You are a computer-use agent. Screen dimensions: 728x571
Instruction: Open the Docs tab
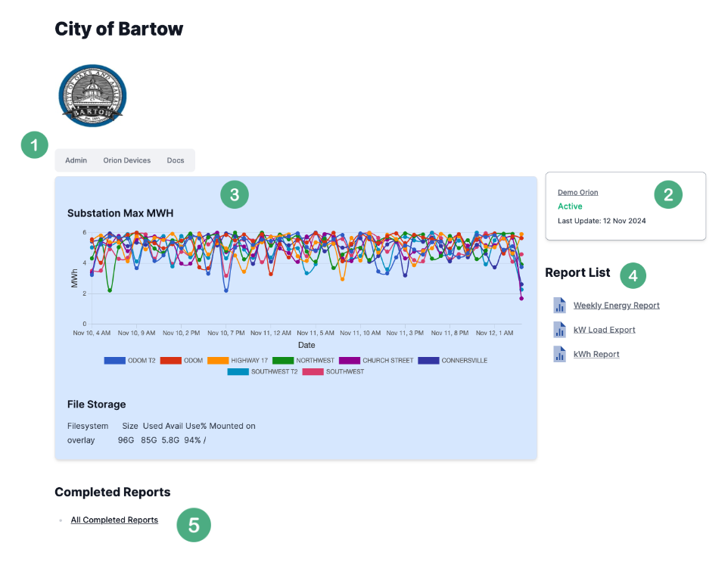pyautogui.click(x=176, y=160)
